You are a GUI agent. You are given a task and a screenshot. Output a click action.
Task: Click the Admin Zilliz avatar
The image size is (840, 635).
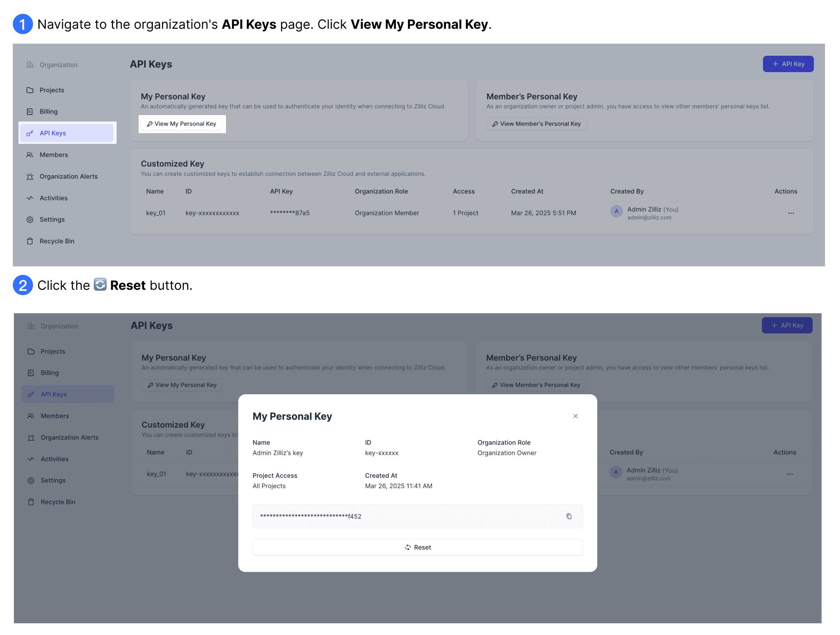[616, 211]
